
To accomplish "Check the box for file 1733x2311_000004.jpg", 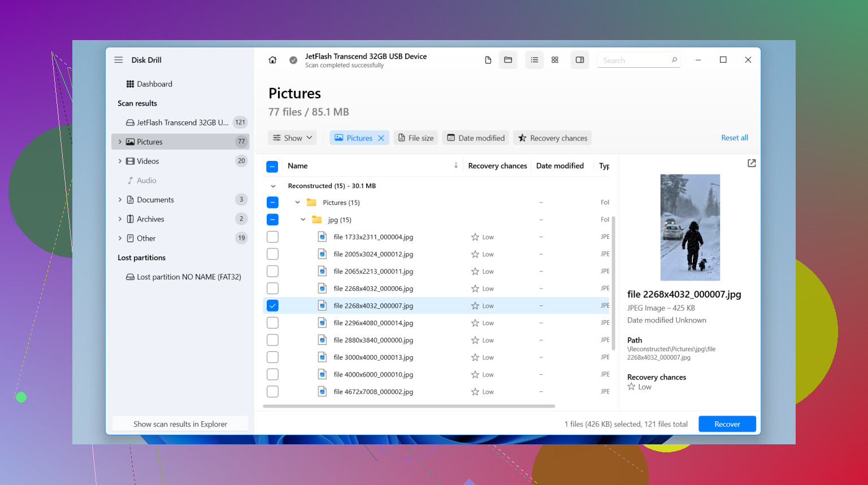I will click(x=272, y=237).
